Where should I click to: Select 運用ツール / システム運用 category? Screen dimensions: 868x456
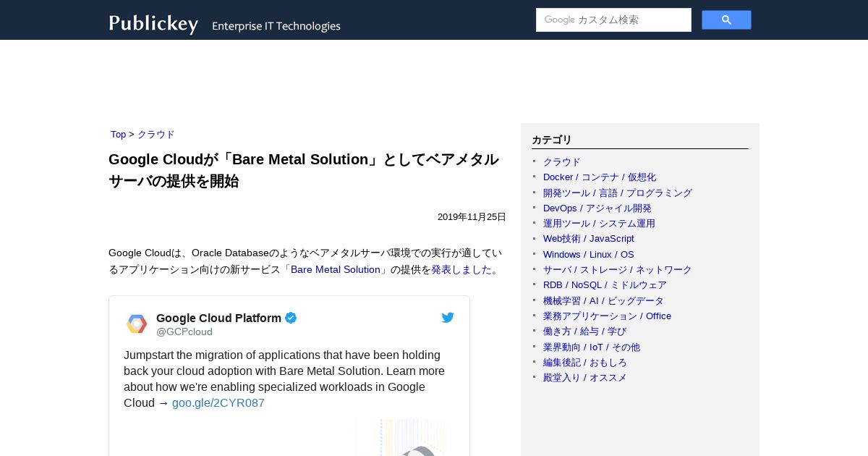599,224
